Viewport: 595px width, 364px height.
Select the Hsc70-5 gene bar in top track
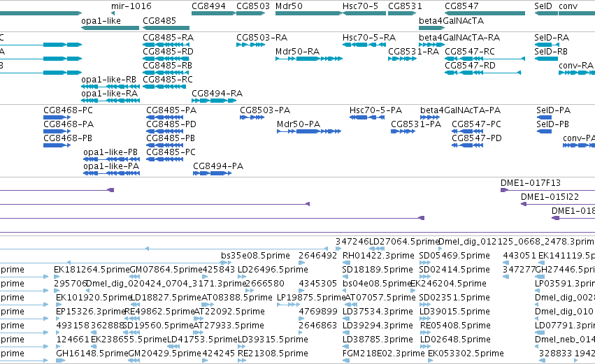[364, 13]
